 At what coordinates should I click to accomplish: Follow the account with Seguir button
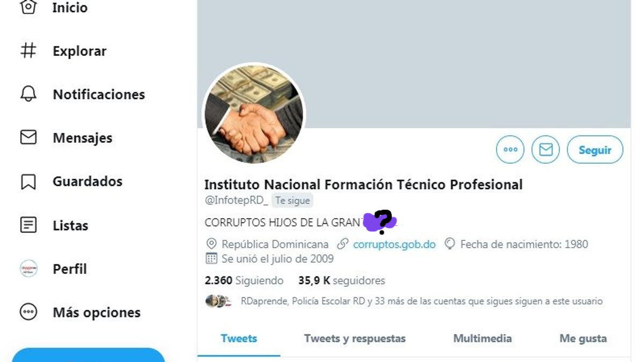click(x=595, y=150)
